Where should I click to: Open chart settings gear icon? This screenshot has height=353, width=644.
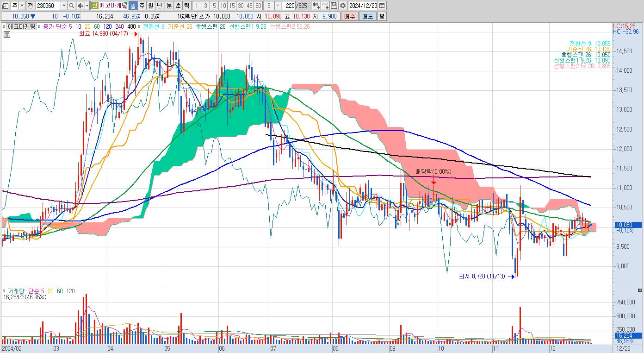tap(342, 6)
